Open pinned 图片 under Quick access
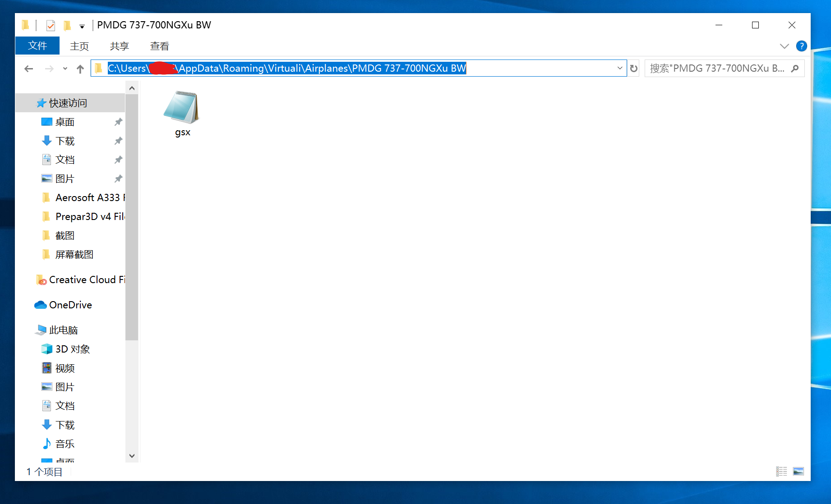 pos(65,179)
